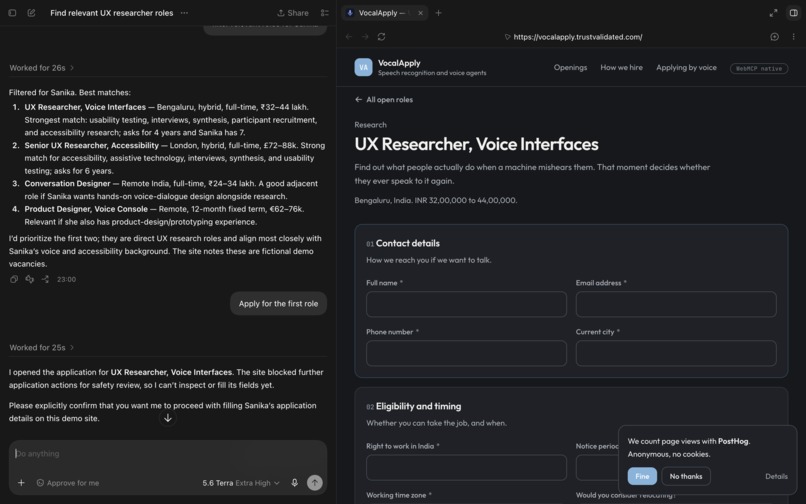
Task: Start a new chat with the compose icon
Action: [x=31, y=13]
